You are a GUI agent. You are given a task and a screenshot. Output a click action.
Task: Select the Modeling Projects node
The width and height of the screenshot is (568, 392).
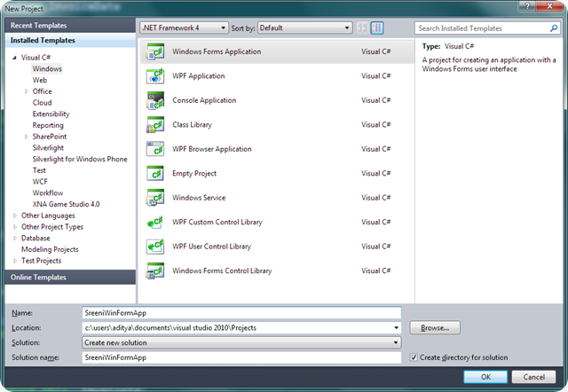[x=50, y=249]
